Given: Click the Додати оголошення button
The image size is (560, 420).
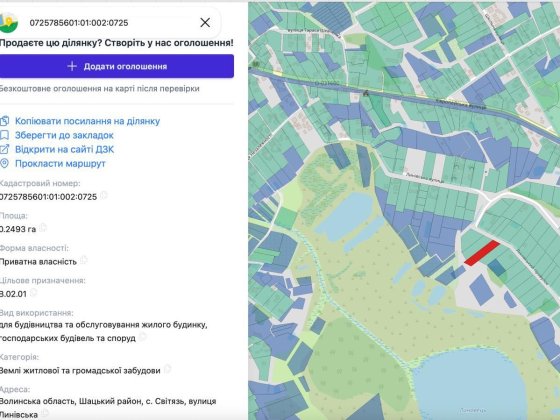Looking at the screenshot, I should click(x=117, y=66).
